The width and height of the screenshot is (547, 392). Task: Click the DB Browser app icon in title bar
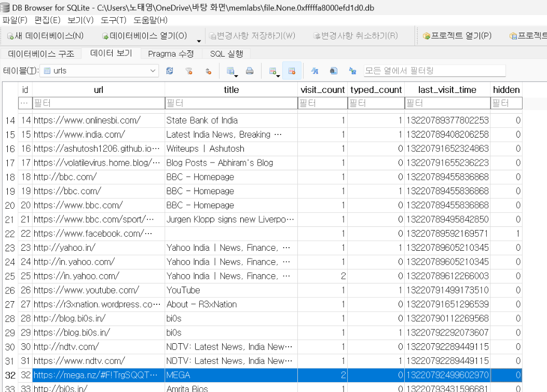click(5, 7)
